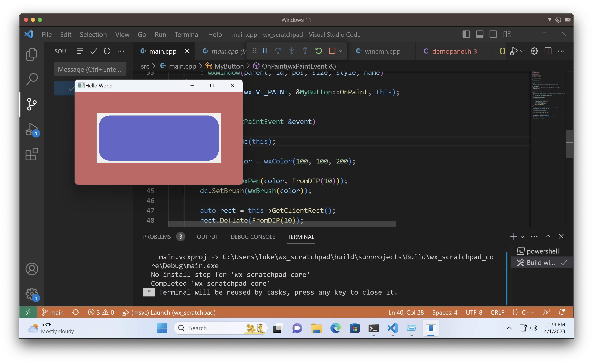The height and width of the screenshot is (364, 593).
Task: Open the Extensions view
Action: (32, 154)
